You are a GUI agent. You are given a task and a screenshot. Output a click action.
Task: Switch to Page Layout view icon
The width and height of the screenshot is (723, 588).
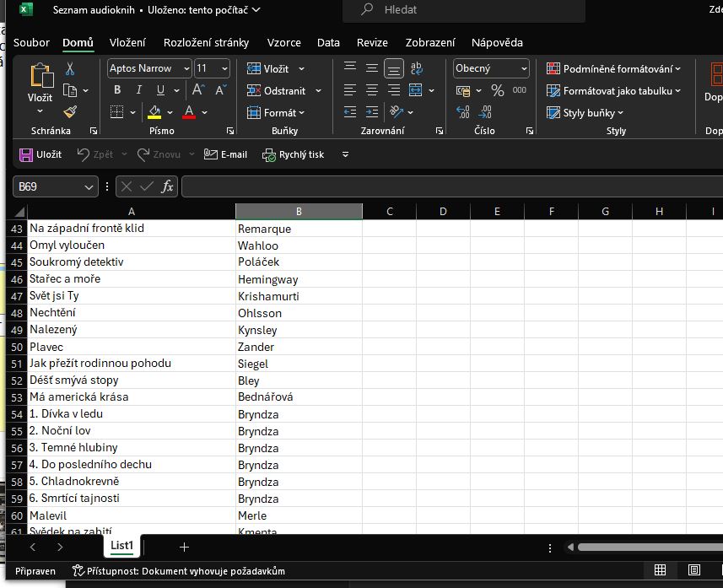(x=694, y=570)
